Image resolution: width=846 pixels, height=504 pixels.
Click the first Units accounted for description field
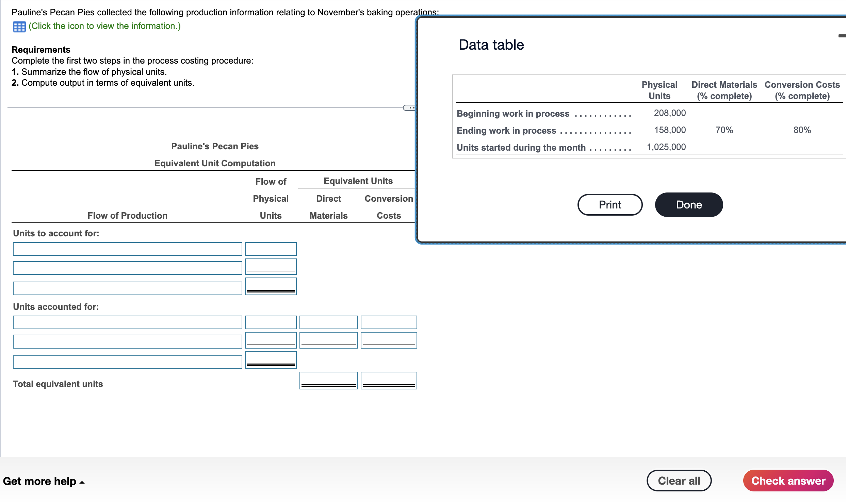(127, 322)
